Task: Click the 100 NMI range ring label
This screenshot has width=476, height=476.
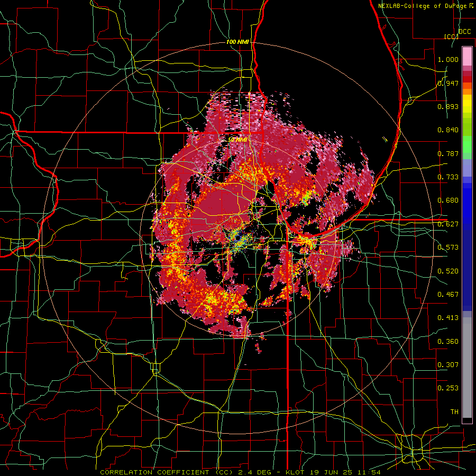Action: coord(237,42)
